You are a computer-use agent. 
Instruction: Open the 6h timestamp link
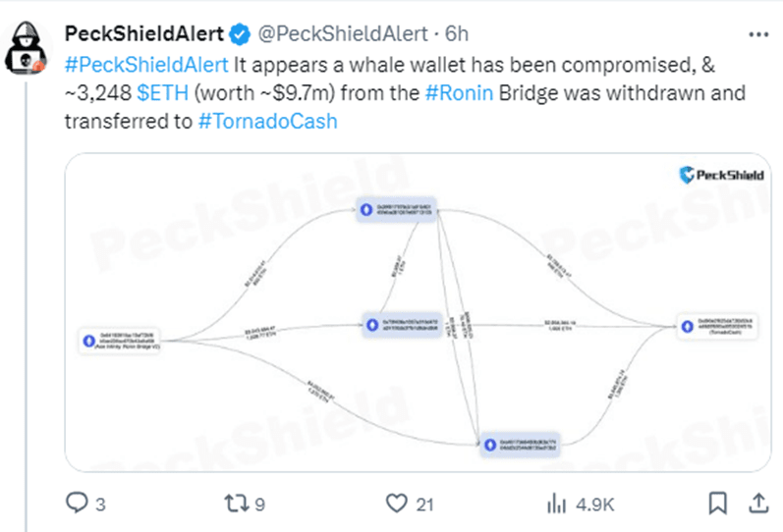pos(458,35)
